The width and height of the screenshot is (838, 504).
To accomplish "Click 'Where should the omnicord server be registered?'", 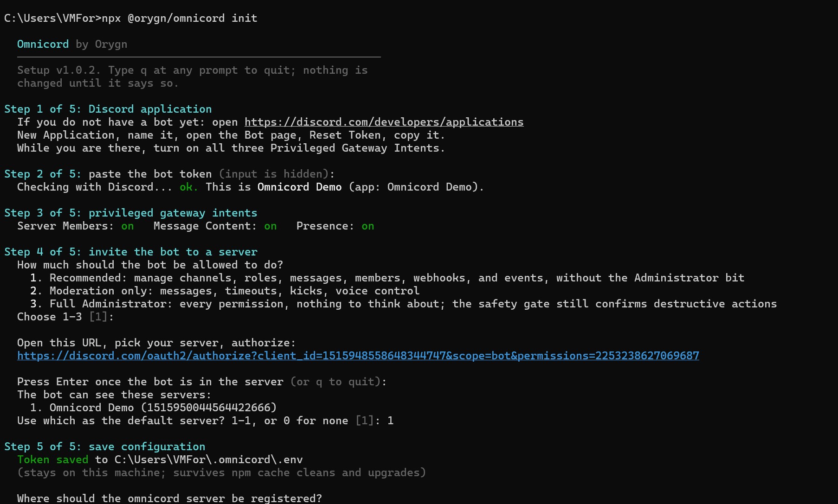I will point(169,498).
